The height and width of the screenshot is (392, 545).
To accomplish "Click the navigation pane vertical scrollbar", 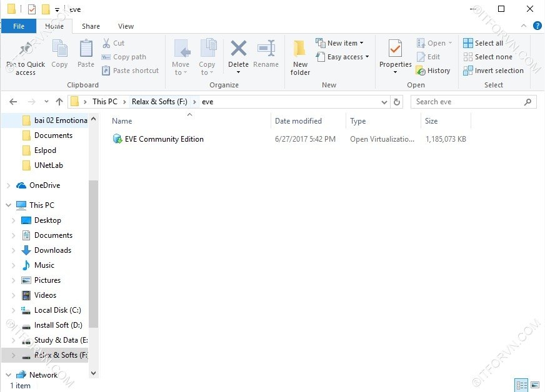I will pos(93,250).
